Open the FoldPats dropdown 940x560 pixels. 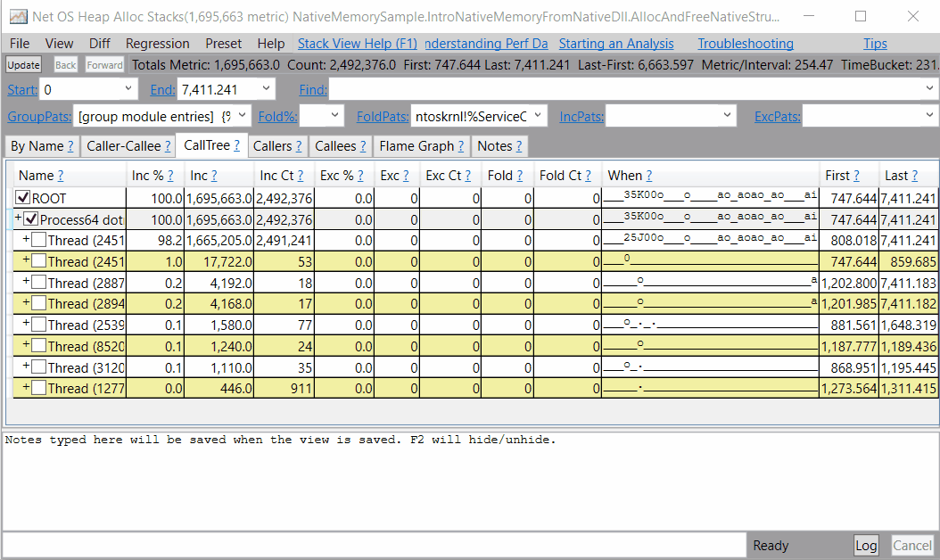537,114
